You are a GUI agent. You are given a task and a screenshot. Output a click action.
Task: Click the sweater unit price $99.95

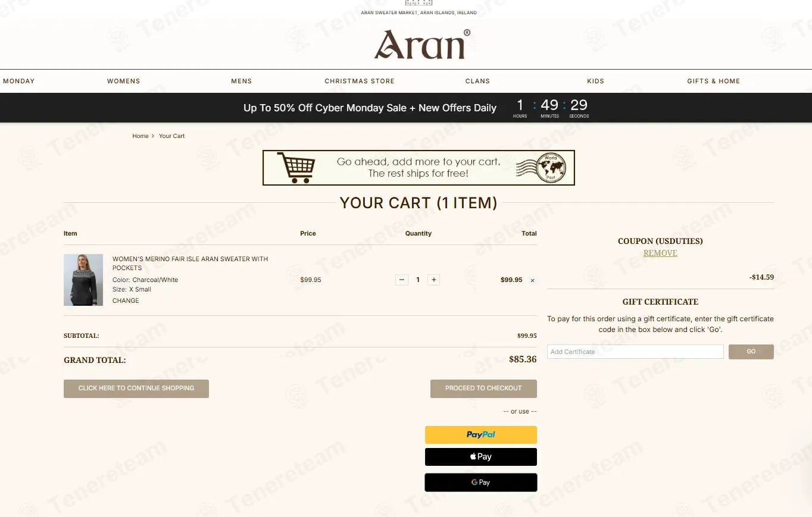[x=311, y=280]
